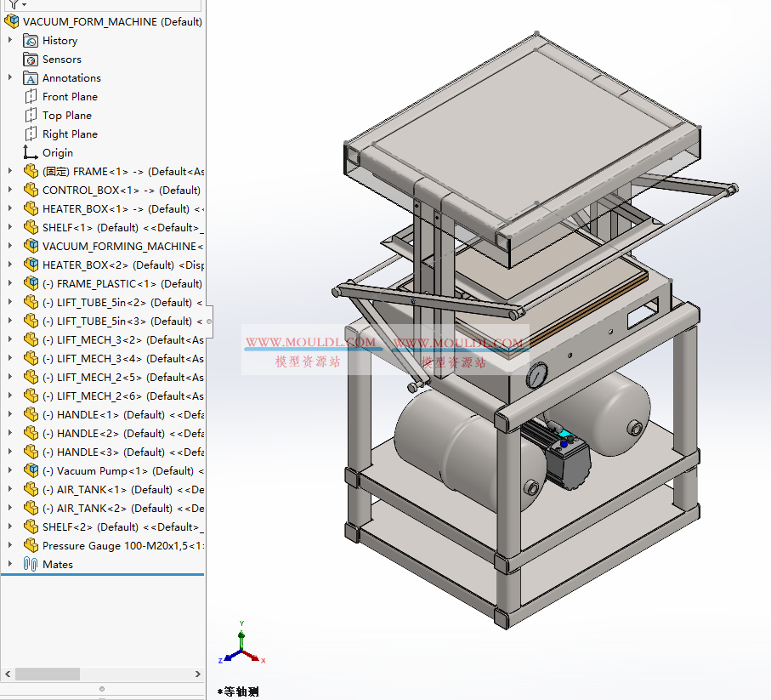Expand the CONTROL_BOX<1> component

click(x=10, y=191)
